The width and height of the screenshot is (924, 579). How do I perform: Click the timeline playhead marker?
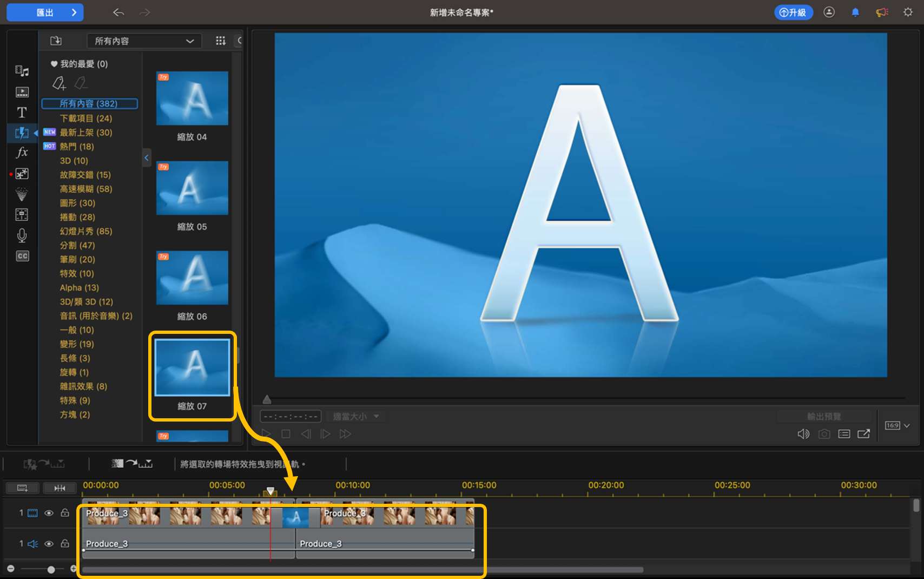270,491
